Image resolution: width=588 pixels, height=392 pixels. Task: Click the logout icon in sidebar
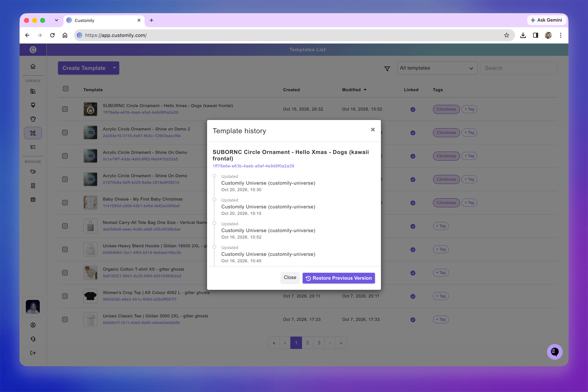[x=33, y=353]
